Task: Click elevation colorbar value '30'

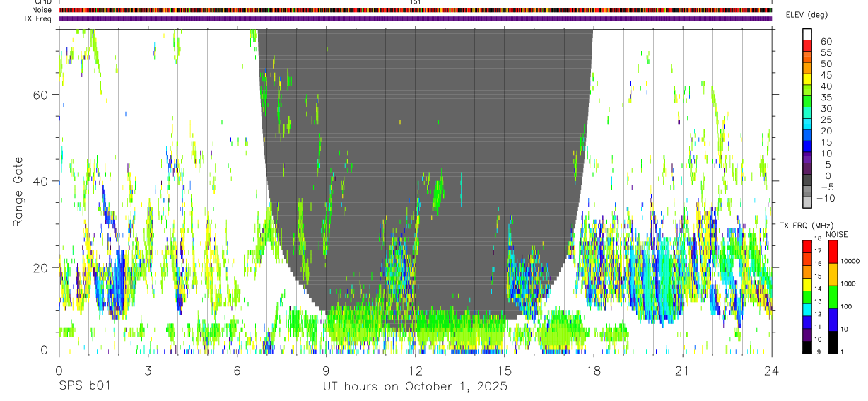Action: coord(827,108)
